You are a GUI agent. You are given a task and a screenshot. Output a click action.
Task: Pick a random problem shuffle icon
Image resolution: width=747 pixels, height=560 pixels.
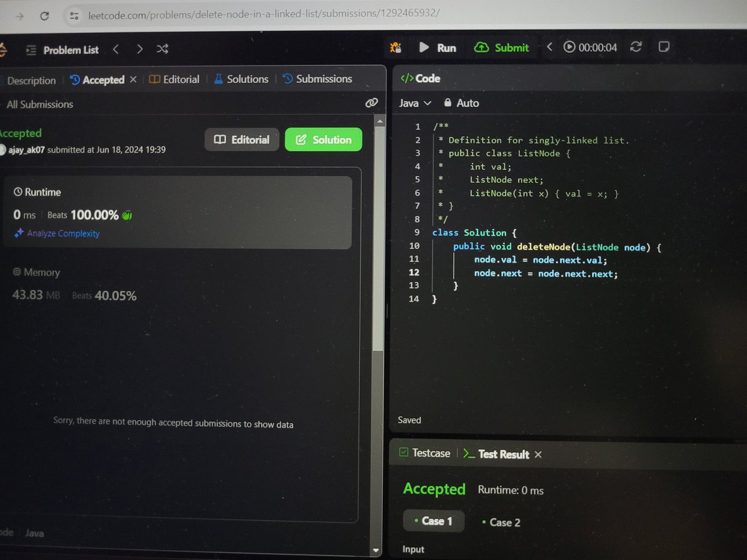click(162, 49)
